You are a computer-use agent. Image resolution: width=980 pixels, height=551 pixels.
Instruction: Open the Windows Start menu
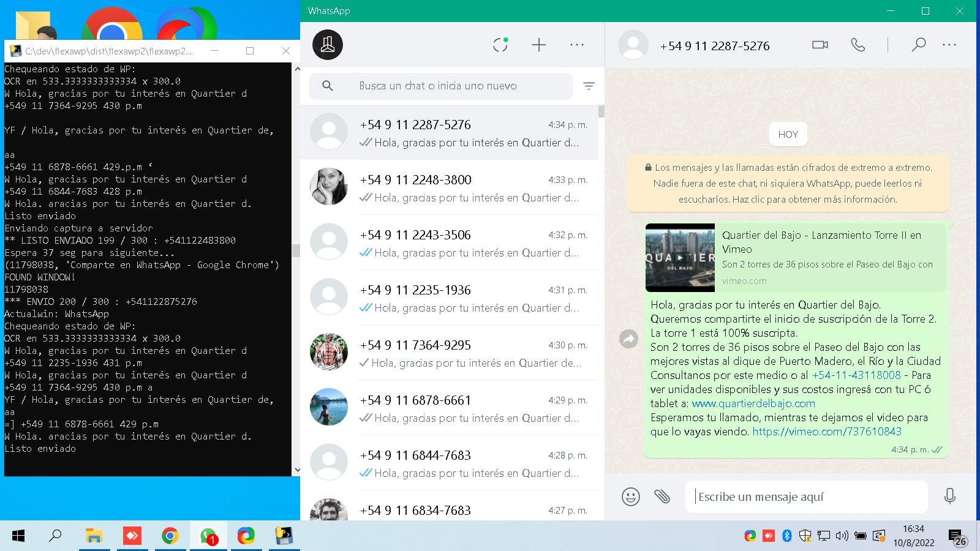coord(18,536)
